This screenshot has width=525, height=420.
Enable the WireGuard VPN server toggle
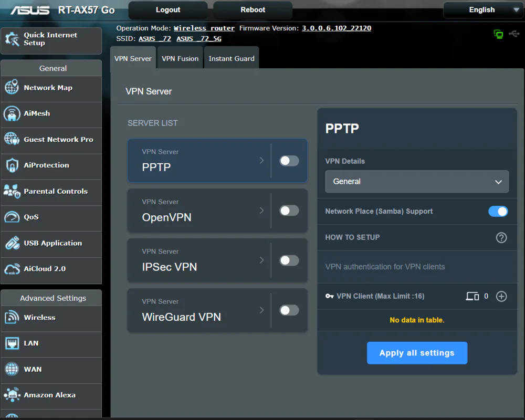[x=289, y=310]
